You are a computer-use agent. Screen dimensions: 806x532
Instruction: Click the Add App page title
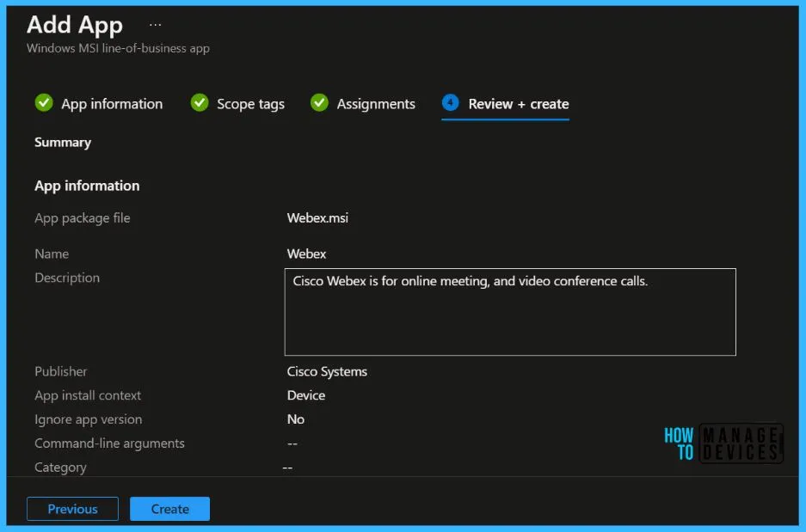75,25
